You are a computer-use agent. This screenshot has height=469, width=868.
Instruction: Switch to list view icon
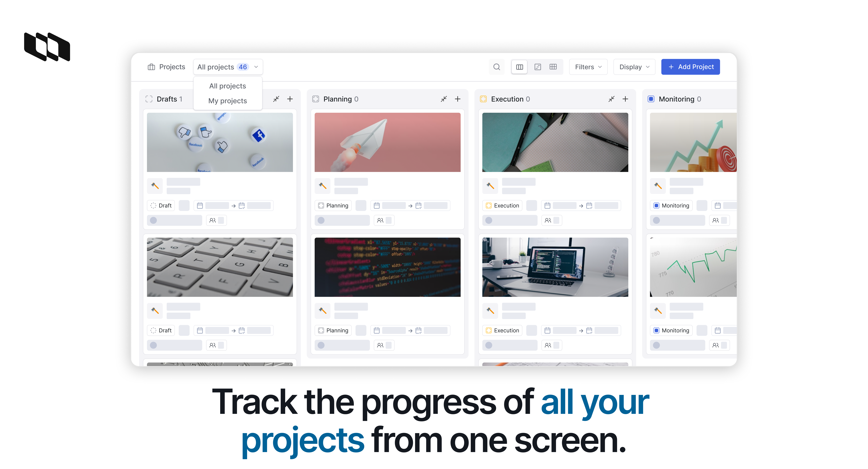537,67
